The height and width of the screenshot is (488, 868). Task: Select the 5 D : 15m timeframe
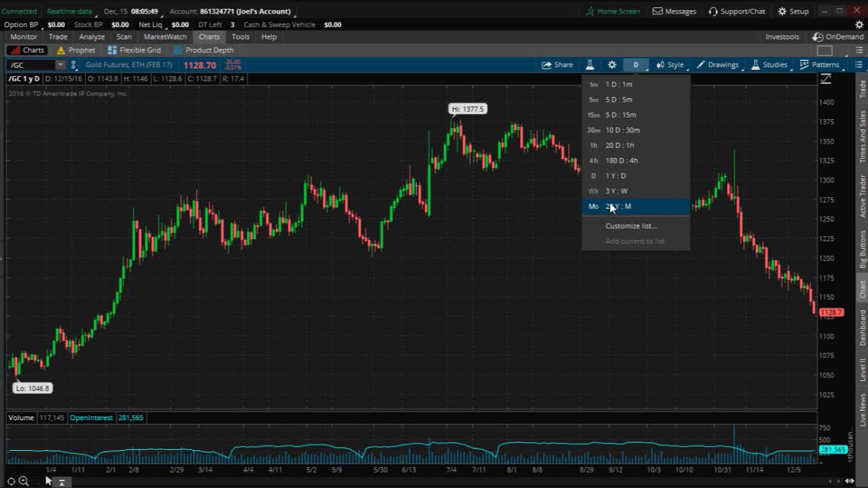tap(636, 115)
